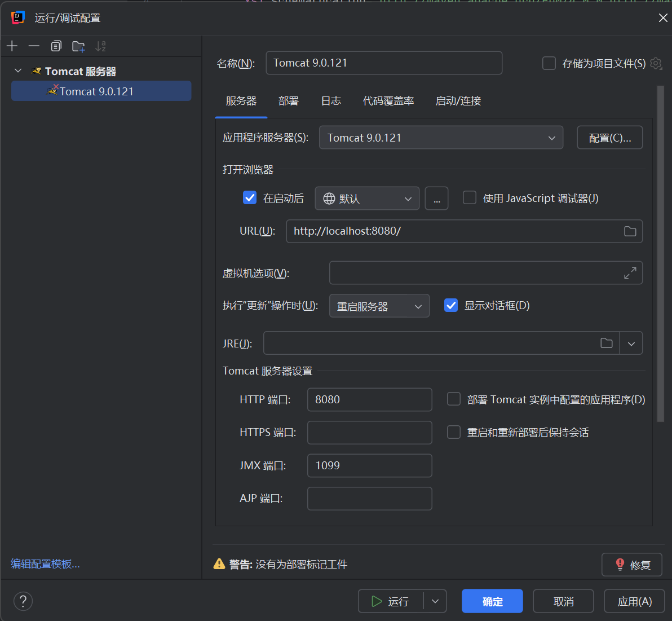Click the Apply button
The image size is (672, 621).
point(634,601)
